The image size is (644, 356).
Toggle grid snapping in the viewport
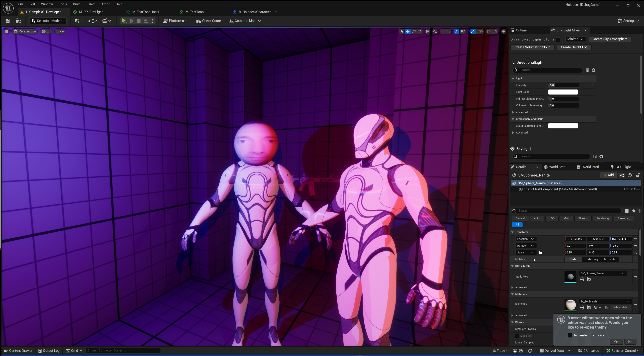tap(443, 31)
